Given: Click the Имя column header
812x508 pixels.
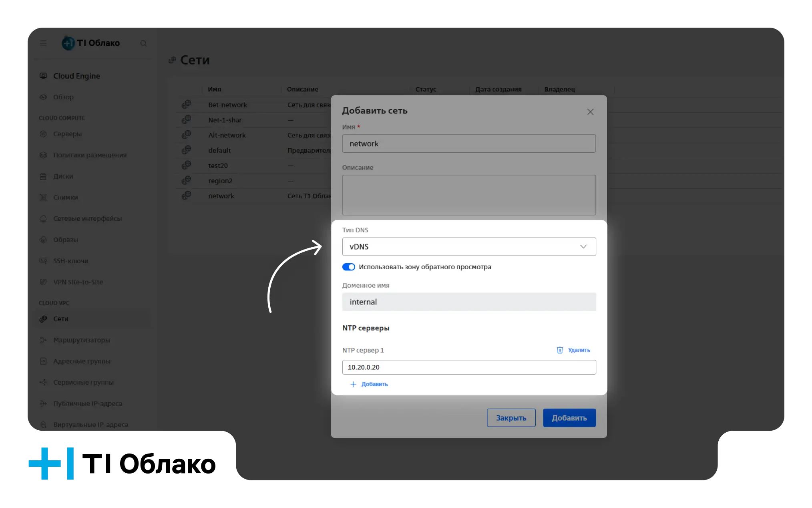Looking at the screenshot, I should pos(215,89).
